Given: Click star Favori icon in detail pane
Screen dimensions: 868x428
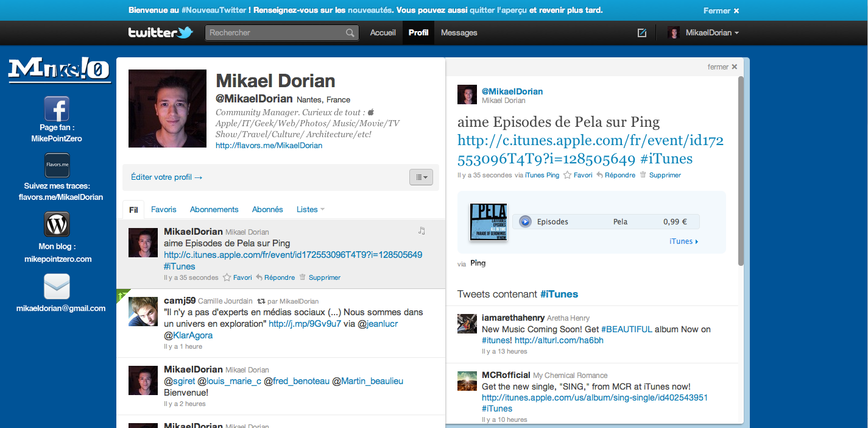Looking at the screenshot, I should click(x=567, y=175).
